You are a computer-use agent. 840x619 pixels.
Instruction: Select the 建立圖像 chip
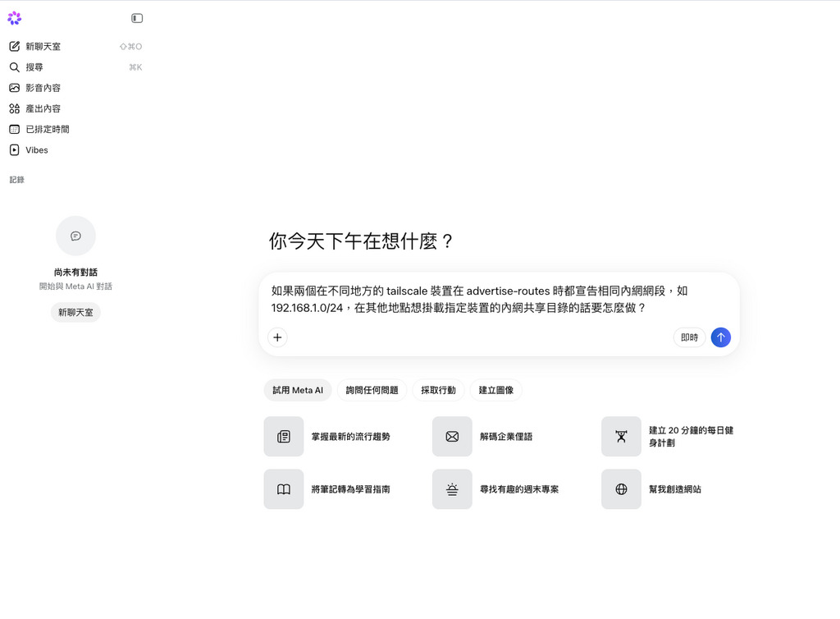click(x=496, y=390)
